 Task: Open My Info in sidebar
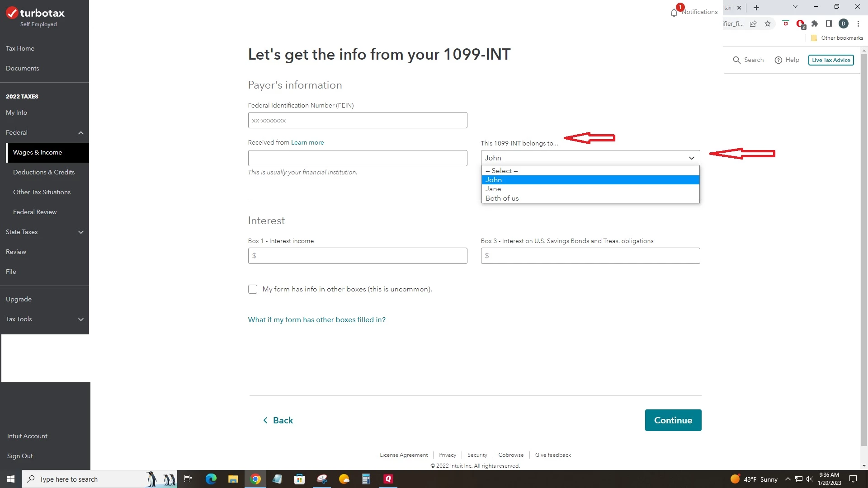pos(16,113)
